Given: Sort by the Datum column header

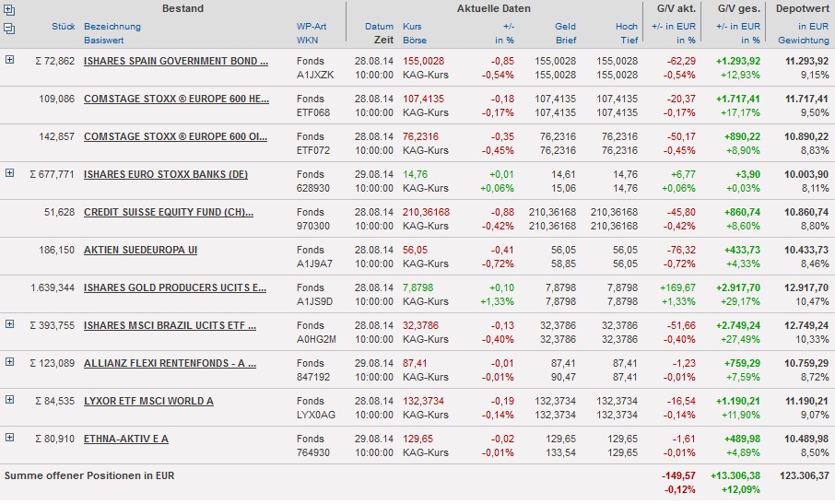Looking at the screenshot, I should click(379, 27).
